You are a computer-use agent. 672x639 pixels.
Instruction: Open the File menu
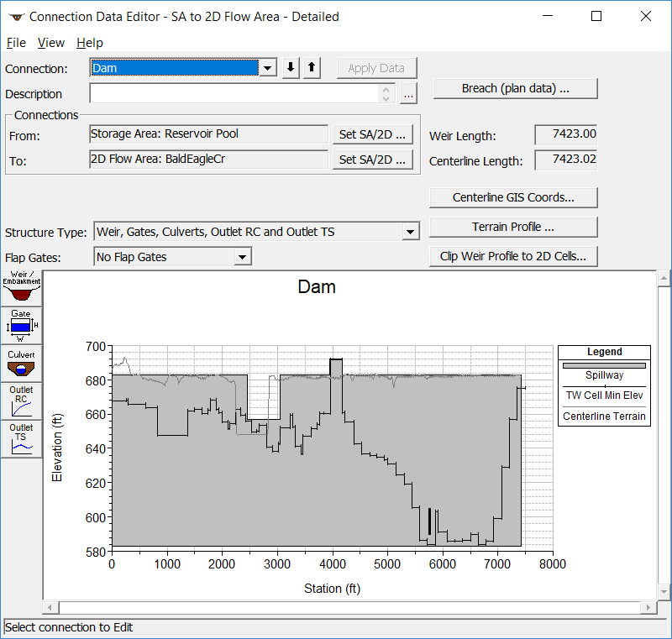coord(16,43)
